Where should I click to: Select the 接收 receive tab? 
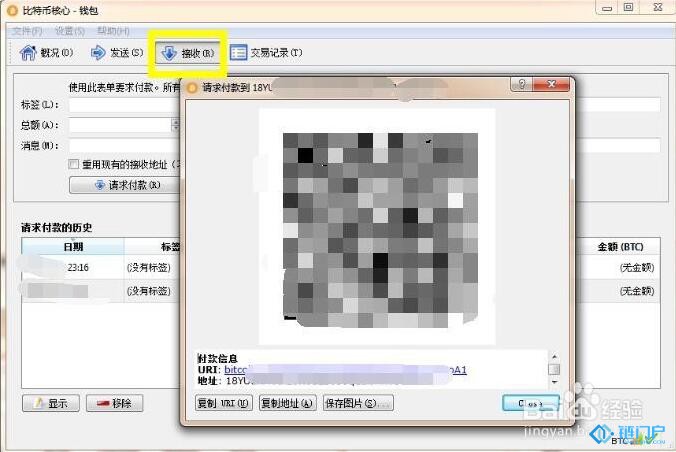pos(188,53)
